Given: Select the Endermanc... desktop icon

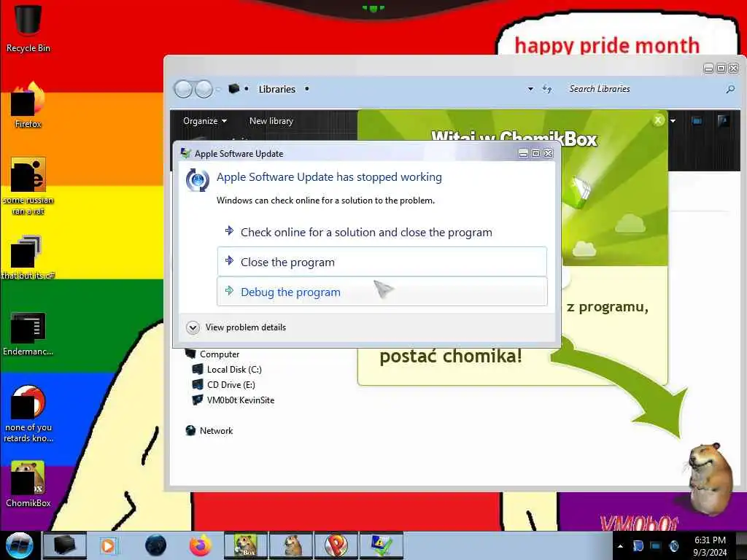Looking at the screenshot, I should pos(28,333).
